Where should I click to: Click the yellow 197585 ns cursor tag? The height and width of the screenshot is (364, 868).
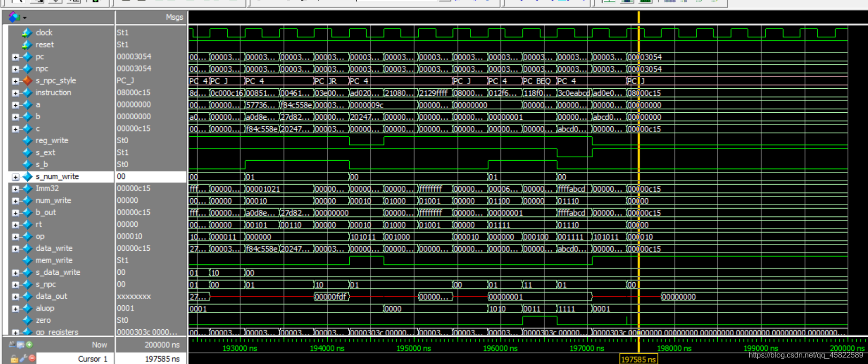tap(638, 359)
